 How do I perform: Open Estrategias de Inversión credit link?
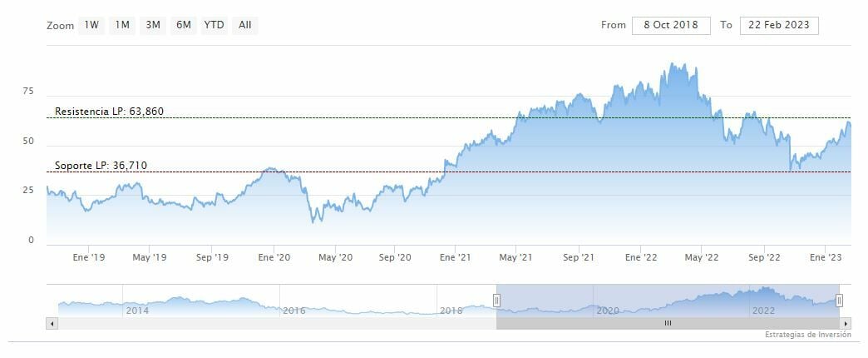tap(808, 335)
